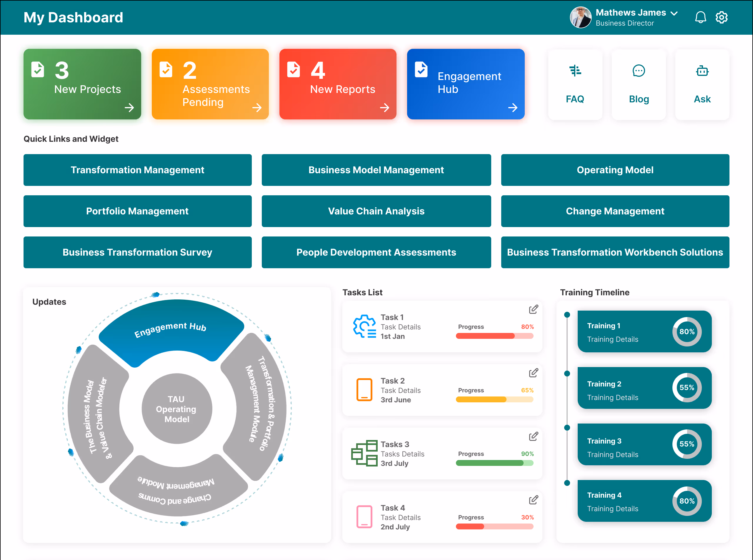Open People Development Assessments quick link
753x560 pixels.
point(376,252)
